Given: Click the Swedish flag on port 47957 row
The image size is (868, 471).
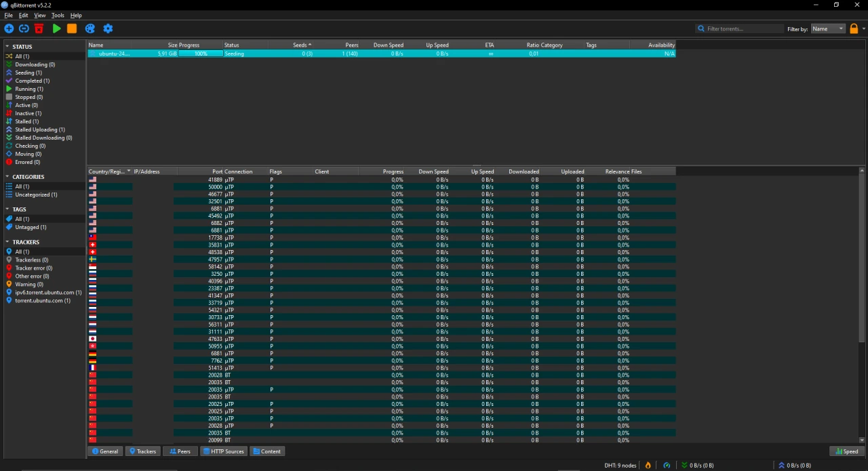Looking at the screenshot, I should (x=93, y=260).
